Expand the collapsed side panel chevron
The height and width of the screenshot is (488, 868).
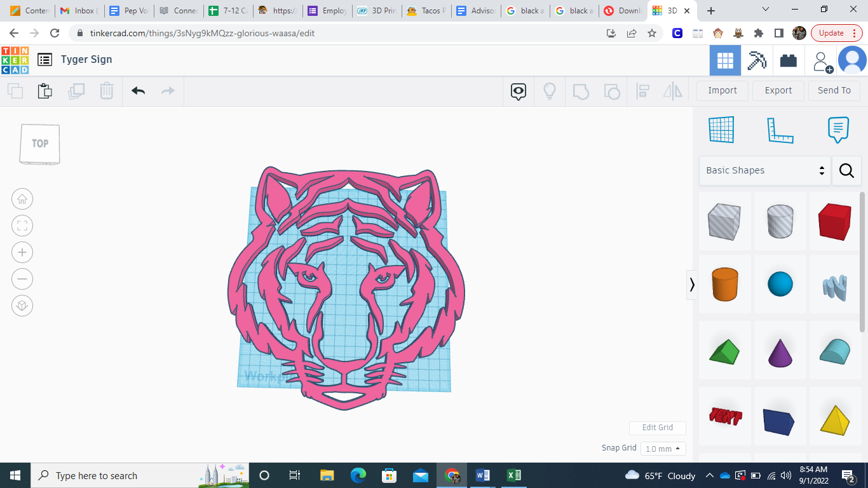pos(692,285)
